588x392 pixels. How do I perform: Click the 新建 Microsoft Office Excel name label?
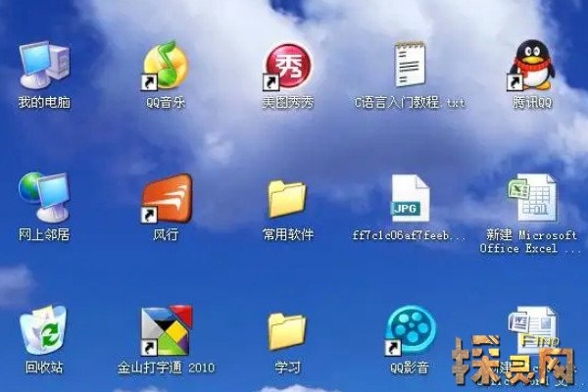point(531,242)
